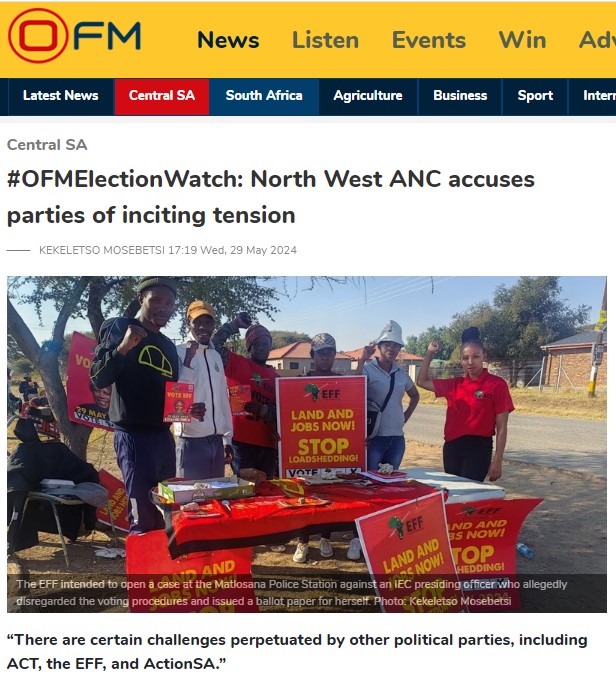This screenshot has height=680, width=616.
Task: Open the Win menu
Action: click(x=522, y=40)
